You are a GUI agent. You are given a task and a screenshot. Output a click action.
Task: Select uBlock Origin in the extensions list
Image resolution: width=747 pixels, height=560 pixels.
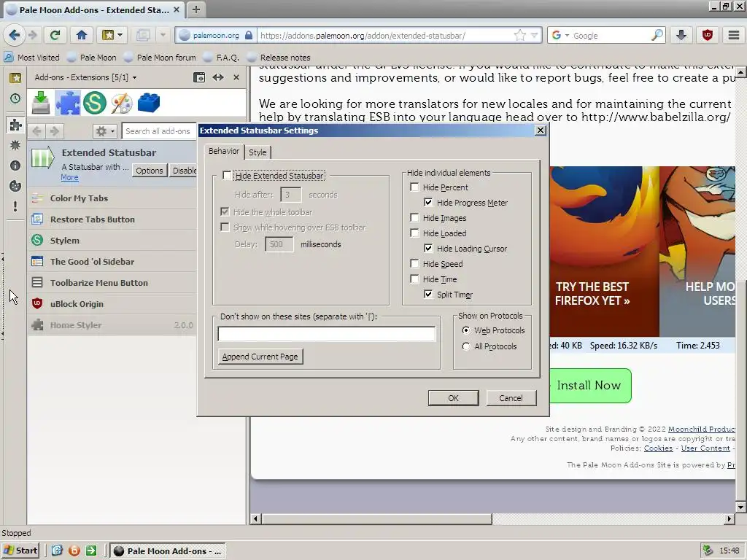pos(112,304)
